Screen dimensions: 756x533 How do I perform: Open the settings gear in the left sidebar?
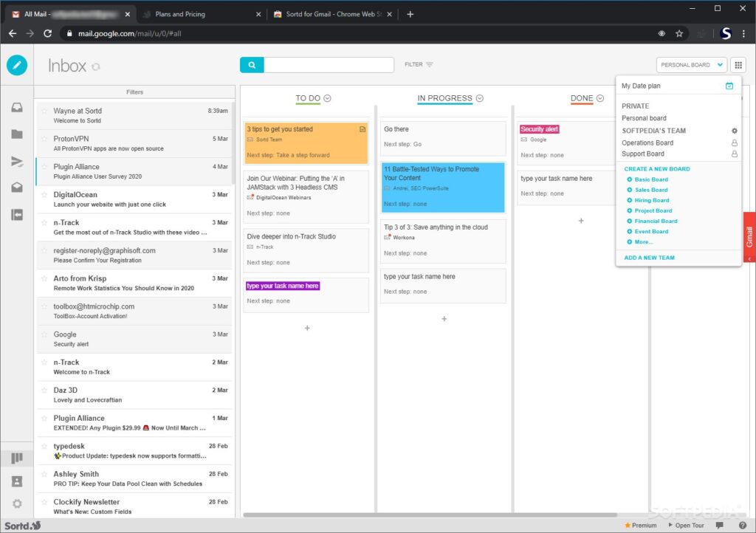[x=17, y=503]
